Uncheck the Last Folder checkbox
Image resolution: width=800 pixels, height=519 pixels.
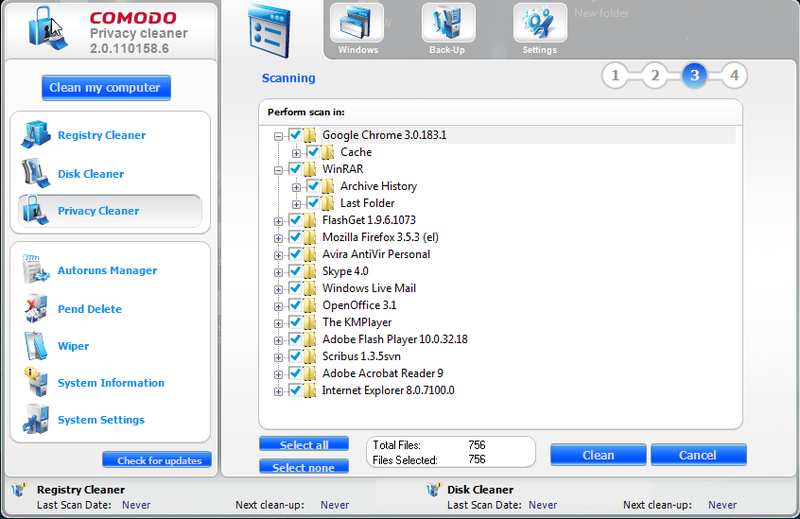pos(313,203)
